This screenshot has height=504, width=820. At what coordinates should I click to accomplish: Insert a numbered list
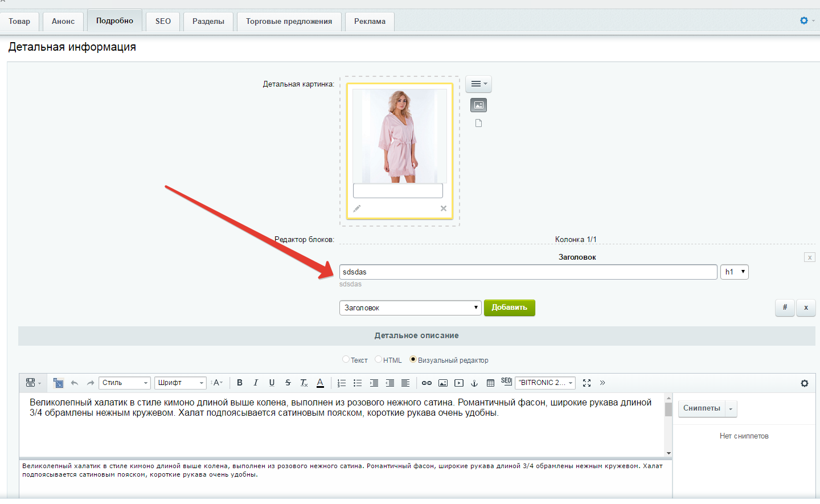pos(342,383)
